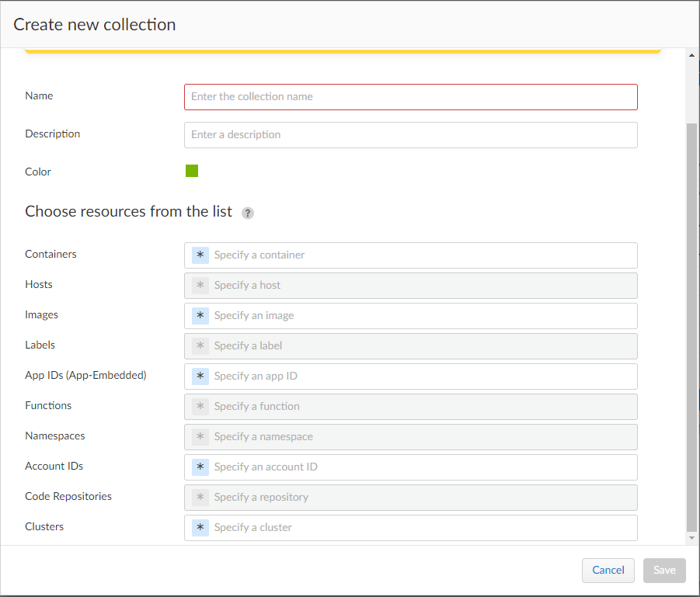Open the Specify a container field
Screen dimensions: 700x597
(423, 255)
